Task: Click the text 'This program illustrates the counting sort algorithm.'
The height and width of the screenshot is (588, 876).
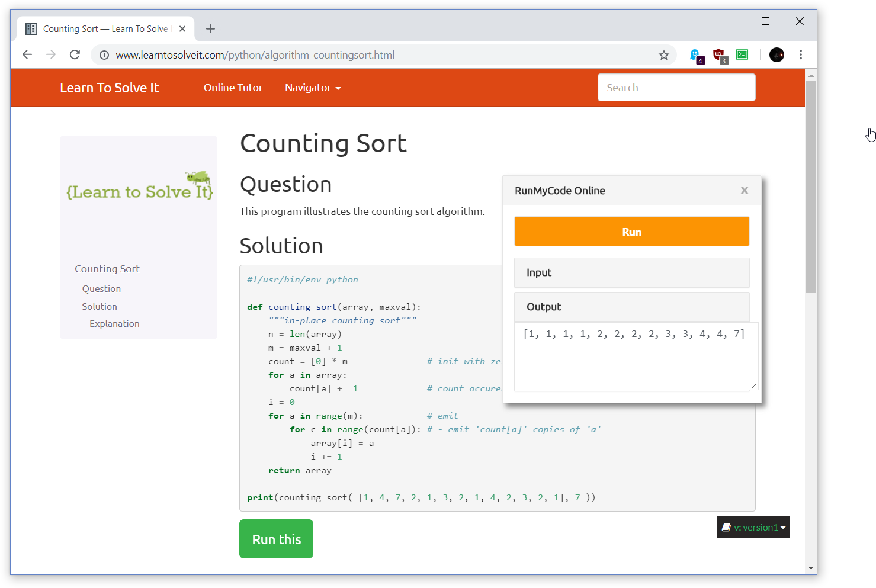Action: [362, 211]
